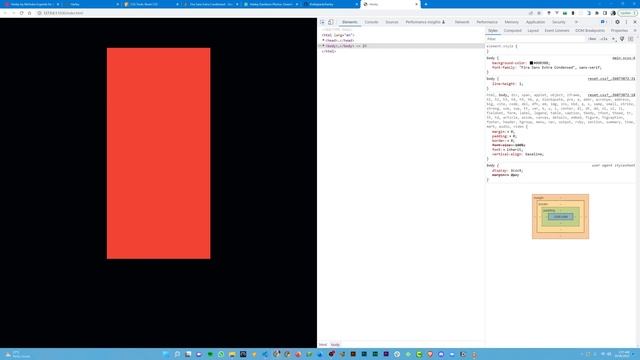
Task: Show more style subtabs via the chevron
Action: pos(635,31)
